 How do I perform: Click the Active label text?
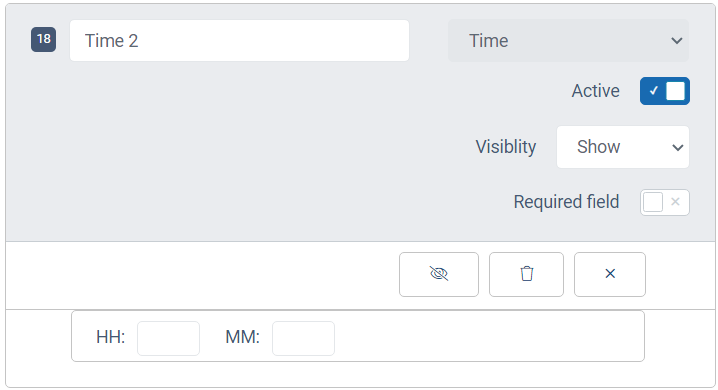click(595, 91)
